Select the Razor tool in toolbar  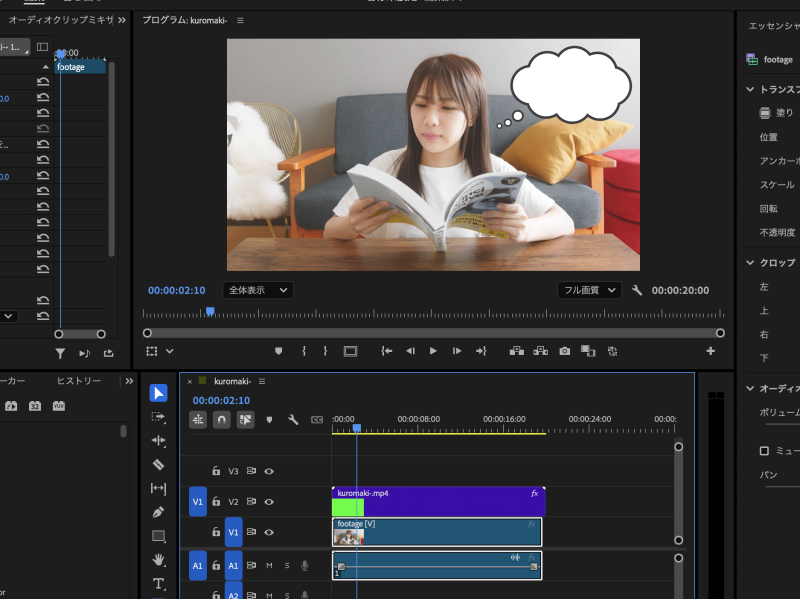(x=158, y=465)
